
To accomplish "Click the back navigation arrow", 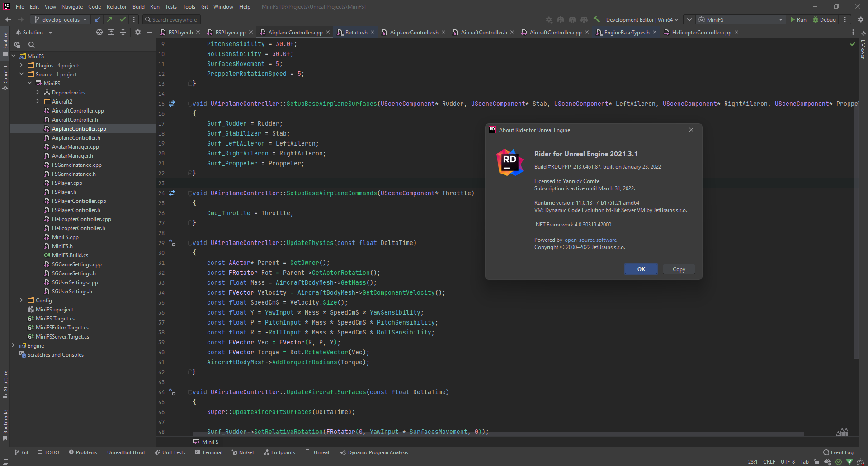I will coord(8,19).
